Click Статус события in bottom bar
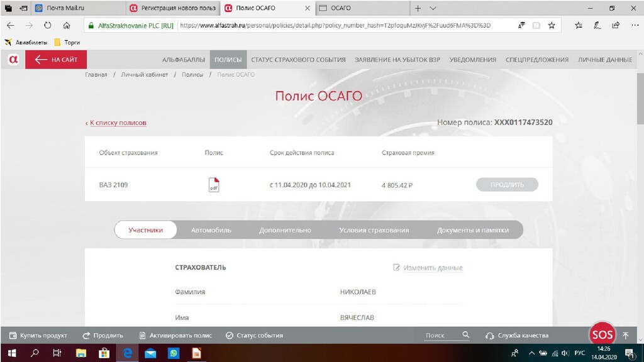Viewport: 644px width, 362px height. 254,336
